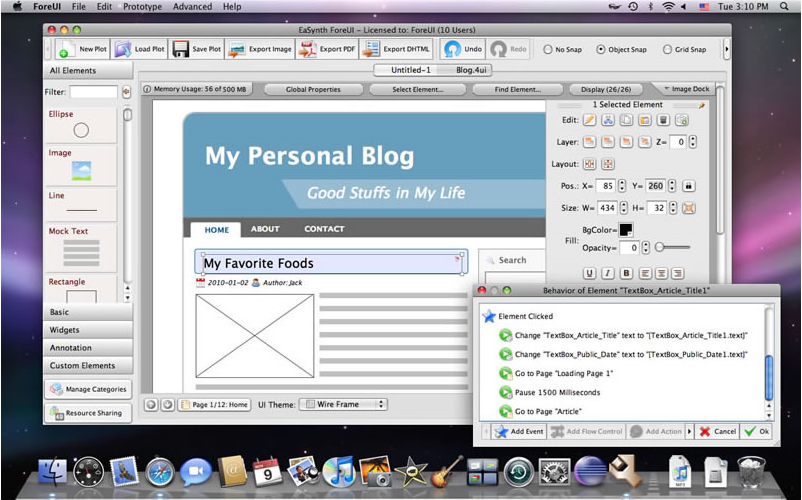This screenshot has height=500, width=802.
Task: Expand the Annotation elements category
Action: click(88, 348)
